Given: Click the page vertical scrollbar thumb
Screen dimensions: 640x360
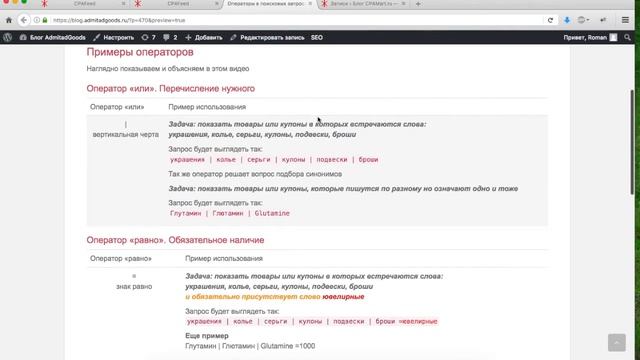Looking at the screenshot, I should tap(632, 142).
